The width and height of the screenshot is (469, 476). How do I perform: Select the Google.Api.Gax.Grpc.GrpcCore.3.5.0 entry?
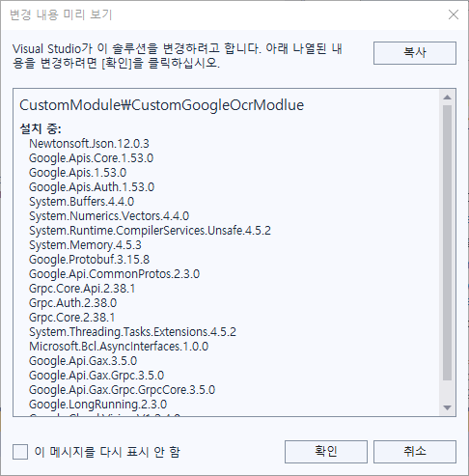[x=122, y=390]
